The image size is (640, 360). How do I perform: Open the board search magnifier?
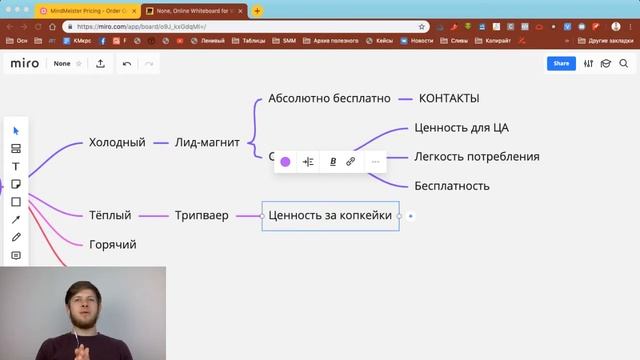pyautogui.click(x=624, y=64)
